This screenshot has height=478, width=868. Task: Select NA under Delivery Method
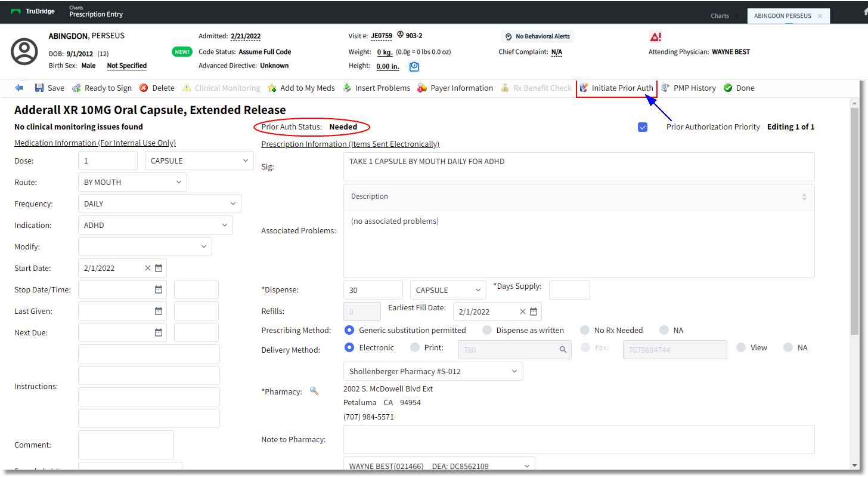coord(788,347)
